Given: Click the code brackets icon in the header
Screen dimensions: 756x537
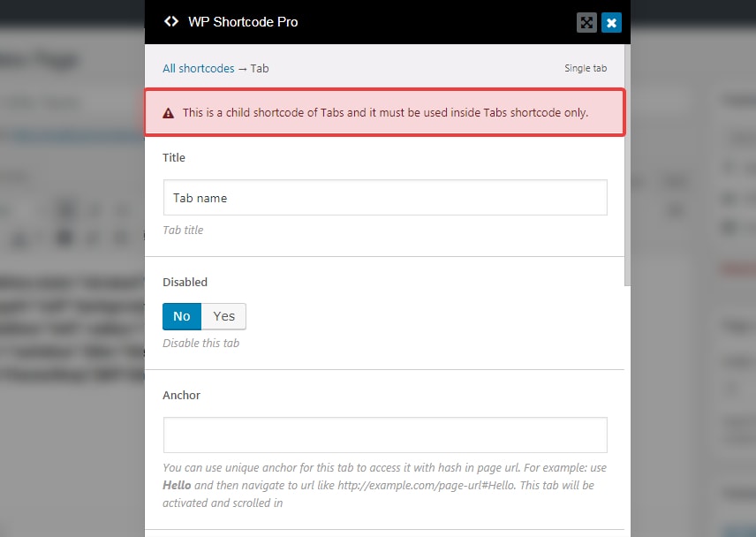Looking at the screenshot, I should (171, 22).
